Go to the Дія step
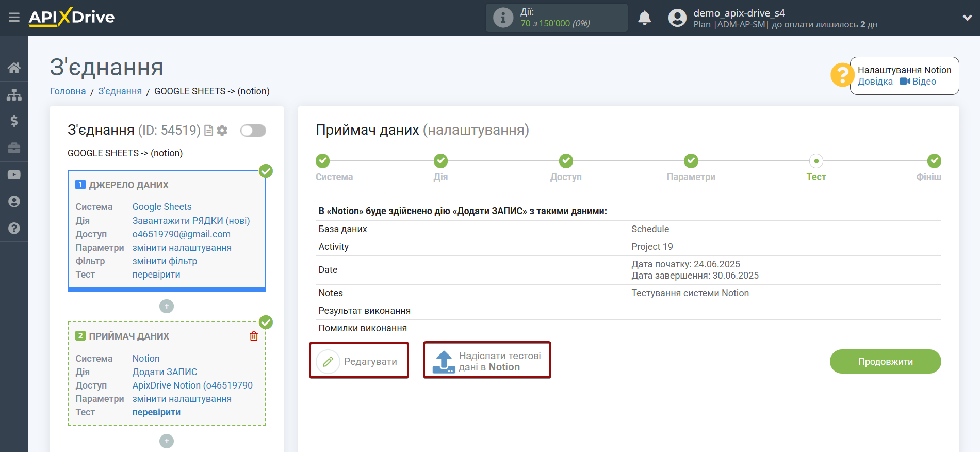 [440, 161]
